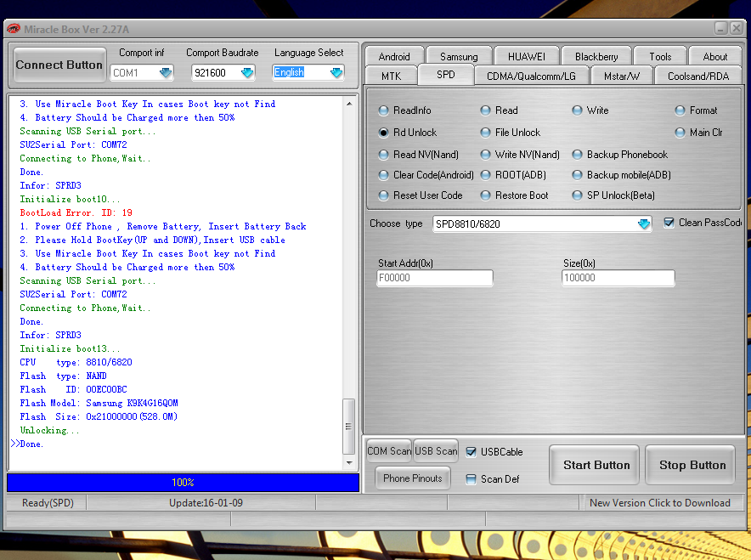Click the Start Addr(0x) input field
751x560 pixels.
[435, 278]
